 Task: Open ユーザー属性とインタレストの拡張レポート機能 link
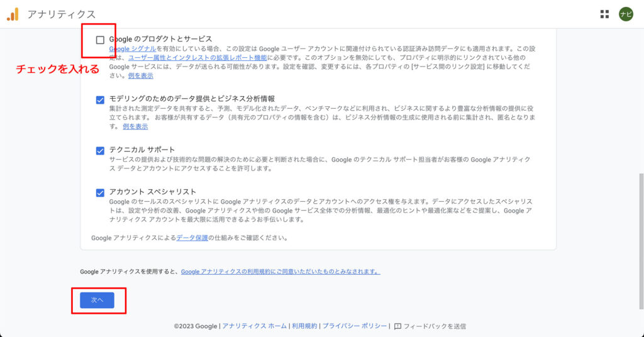pos(197,57)
